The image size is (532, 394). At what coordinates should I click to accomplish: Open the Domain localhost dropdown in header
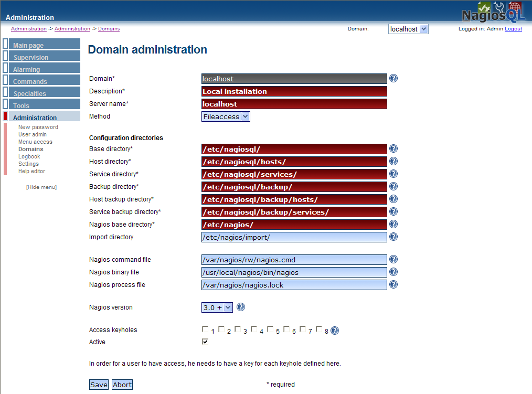tap(408, 29)
